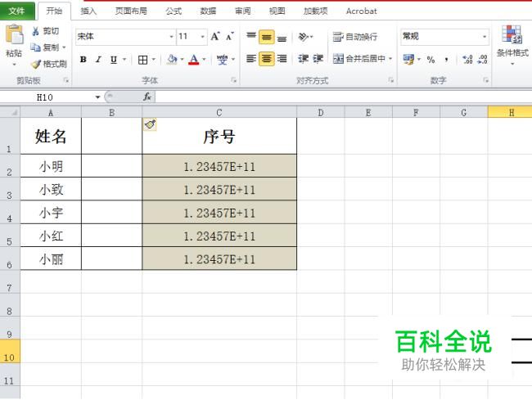The image size is (532, 400).
Task: Toggle bold formatting
Action: [83, 60]
